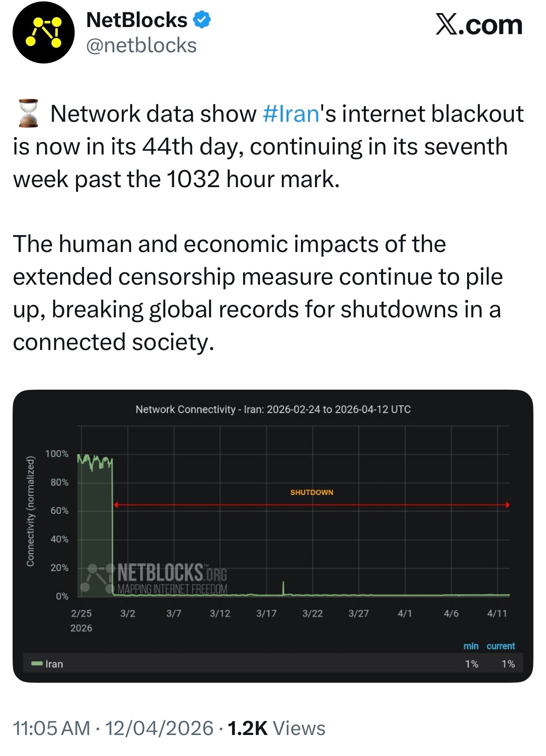
Task: Click the NetBlocks profile avatar
Action: coord(43,33)
